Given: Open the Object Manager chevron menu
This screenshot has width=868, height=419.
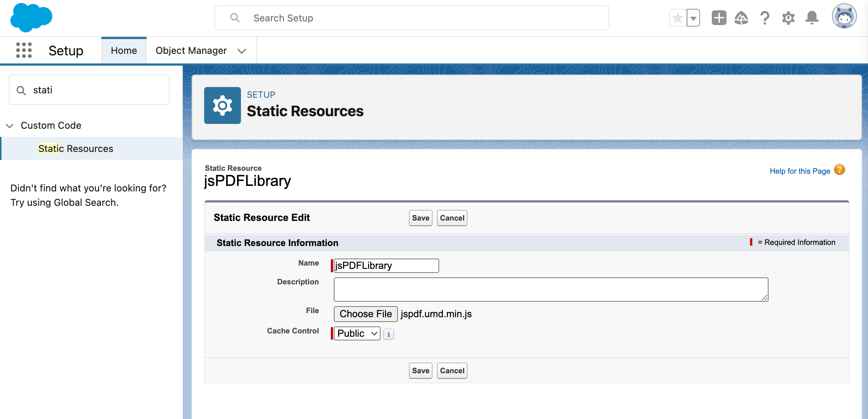Looking at the screenshot, I should (242, 51).
